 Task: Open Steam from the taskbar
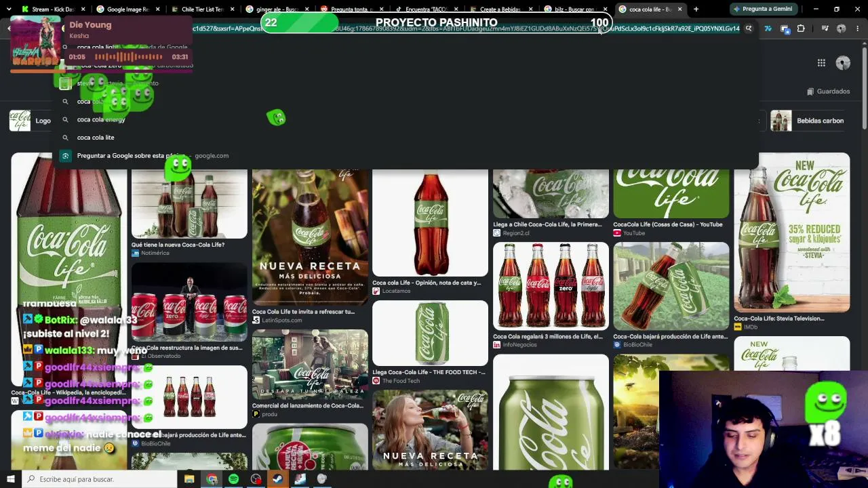click(277, 479)
